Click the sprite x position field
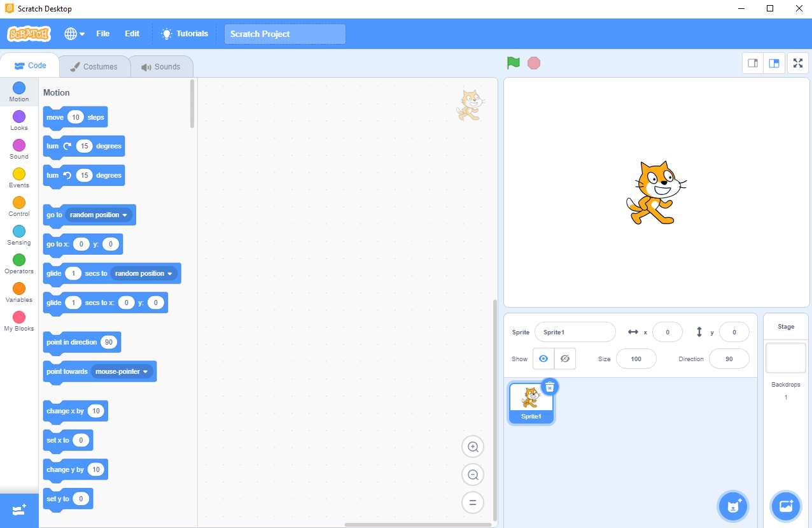The image size is (812, 528). (x=668, y=332)
